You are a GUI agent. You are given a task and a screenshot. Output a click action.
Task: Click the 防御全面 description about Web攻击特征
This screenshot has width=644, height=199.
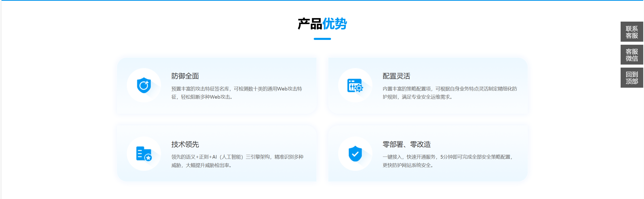236,89
